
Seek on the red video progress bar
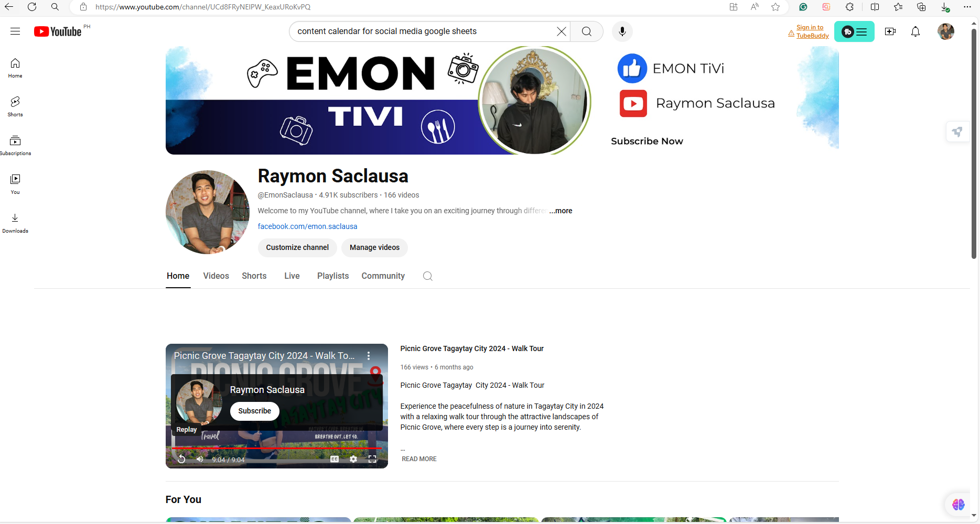(x=276, y=449)
